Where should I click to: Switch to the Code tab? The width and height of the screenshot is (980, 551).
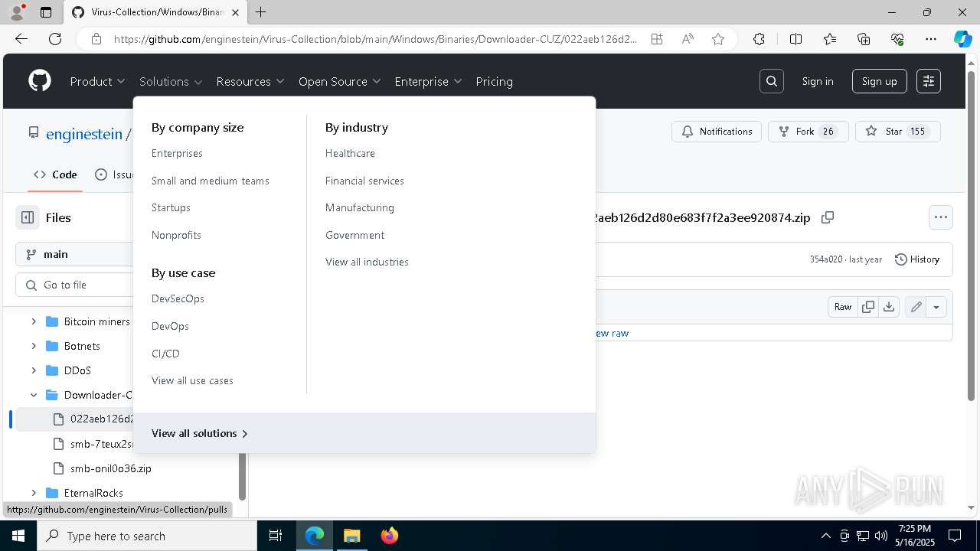coord(55,174)
